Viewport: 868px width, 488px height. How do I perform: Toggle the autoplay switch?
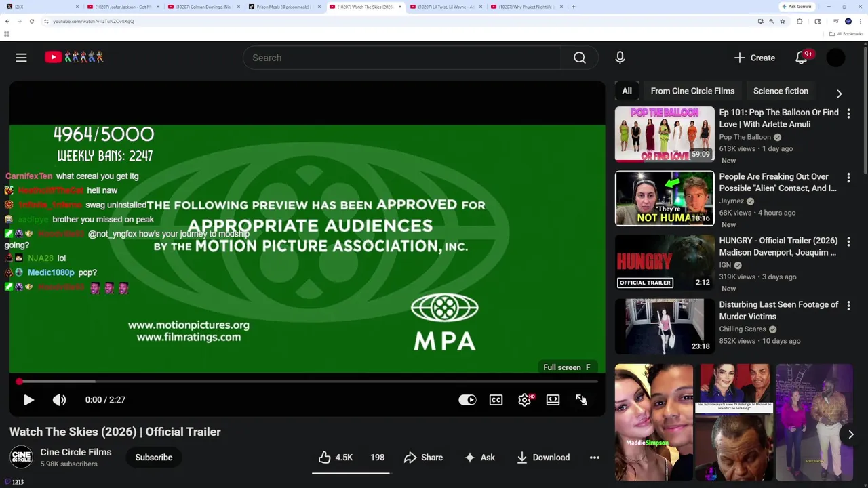coord(467,400)
